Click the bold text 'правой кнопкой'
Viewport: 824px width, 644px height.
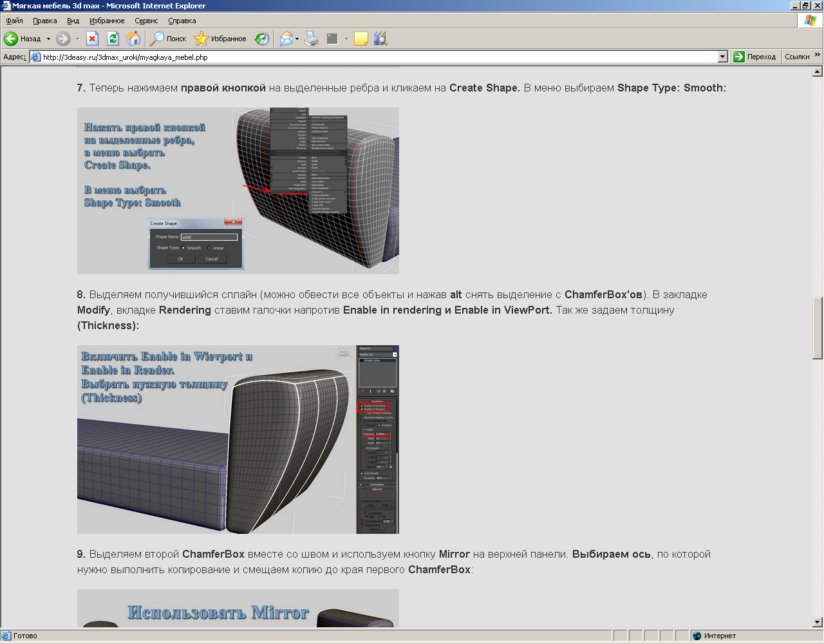click(223, 88)
